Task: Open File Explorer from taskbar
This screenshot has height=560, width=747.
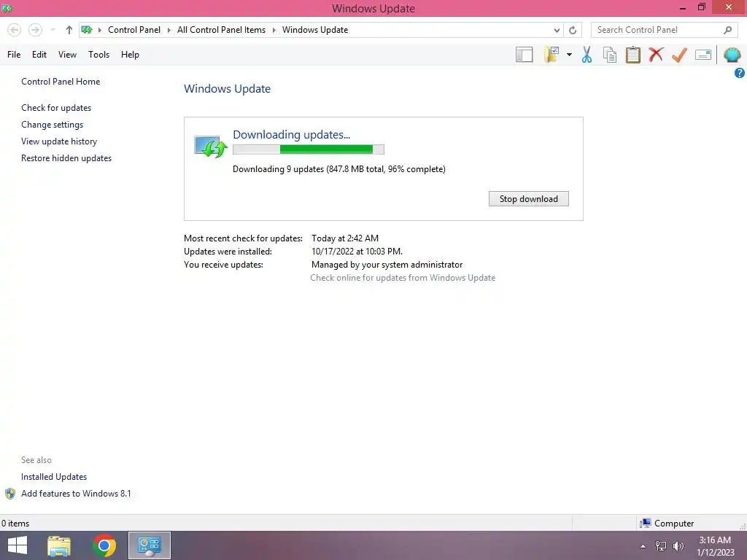Action: (x=59, y=545)
